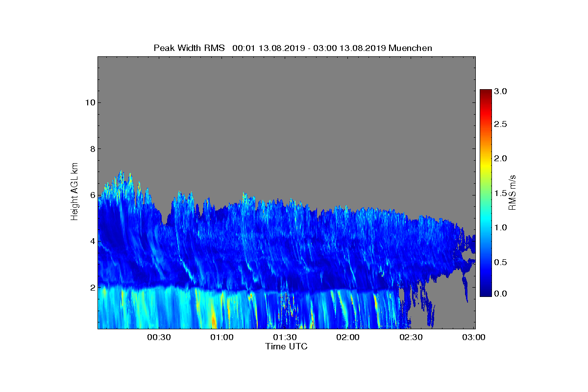Click the colorbar value 0.5

pos(500,262)
